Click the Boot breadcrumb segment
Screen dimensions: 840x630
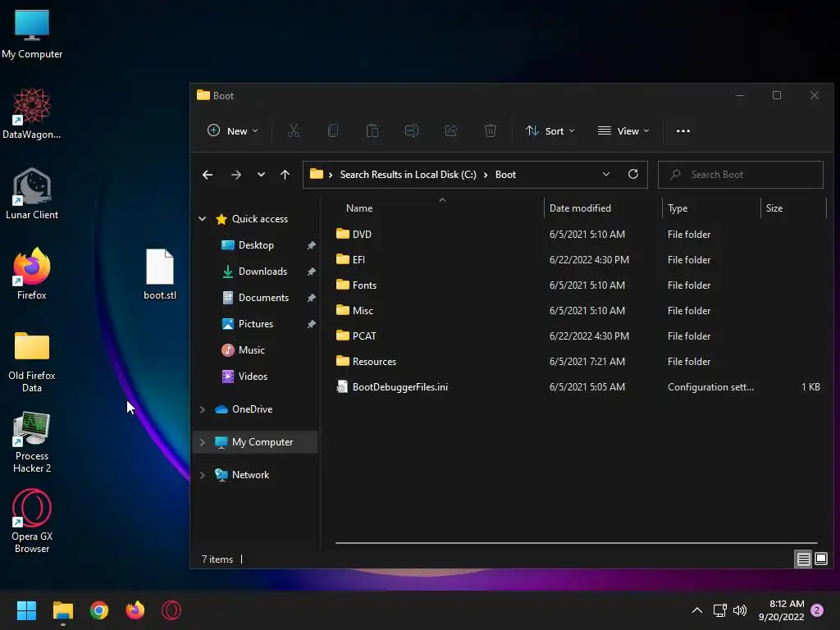point(505,175)
